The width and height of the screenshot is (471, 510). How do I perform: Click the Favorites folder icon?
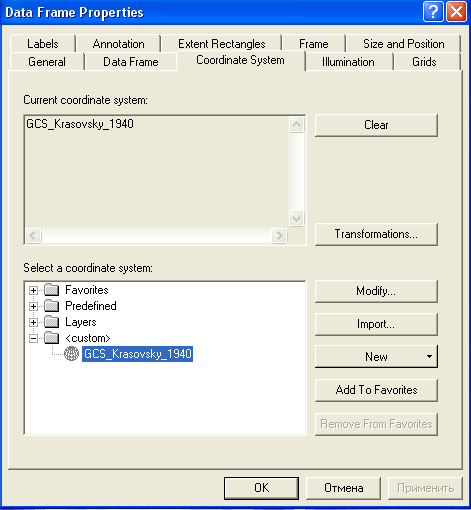52,290
